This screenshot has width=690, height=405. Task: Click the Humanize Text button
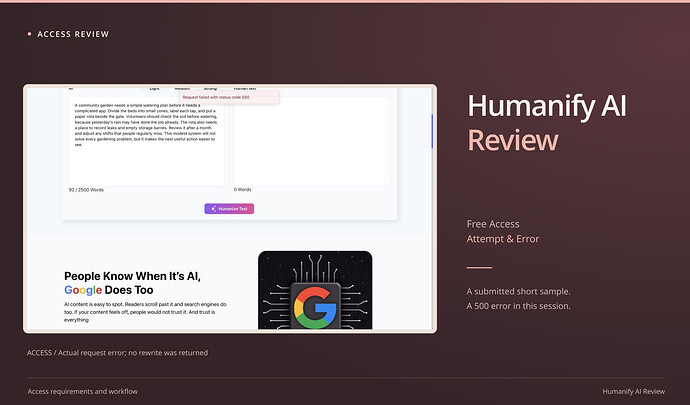tap(229, 209)
